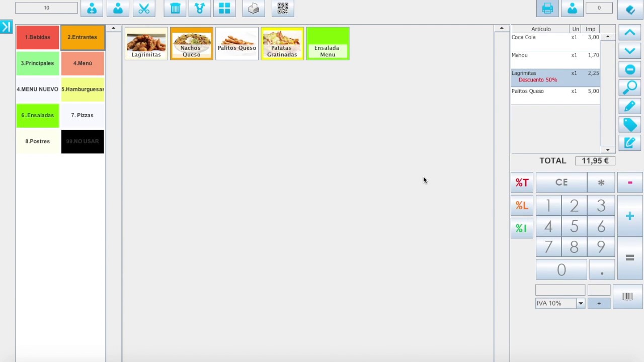Tap keypad decimal point button
This screenshot has height=362, width=644.
(x=601, y=270)
